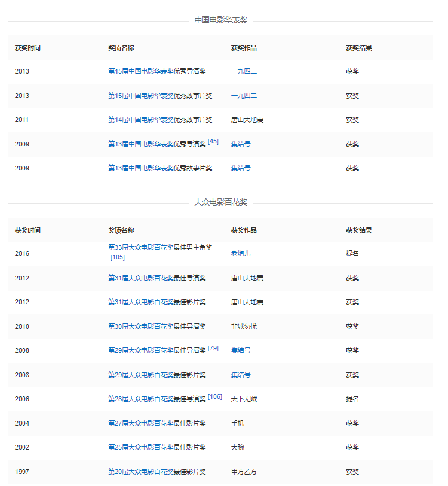Click 奖项名称 header in 华表奖 table
Image resolution: width=448 pixels, height=486 pixels.
click(x=121, y=48)
